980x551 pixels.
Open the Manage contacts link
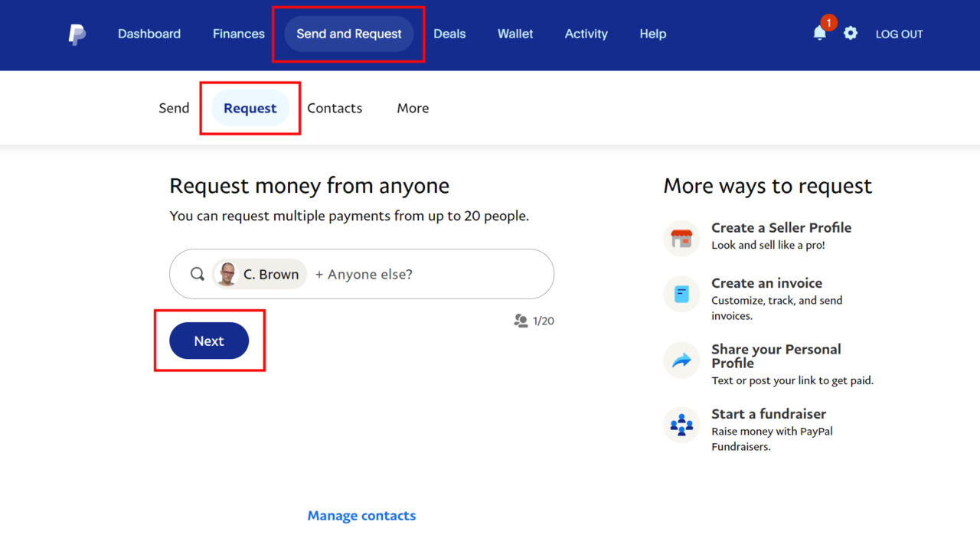[361, 515]
